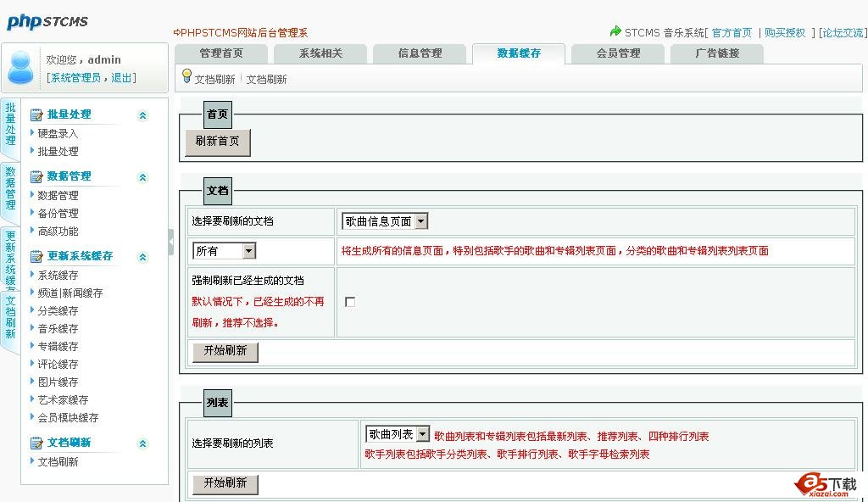868x502 pixels.
Task: Collapse the 数据管理 sidebar section
Action: point(142,177)
